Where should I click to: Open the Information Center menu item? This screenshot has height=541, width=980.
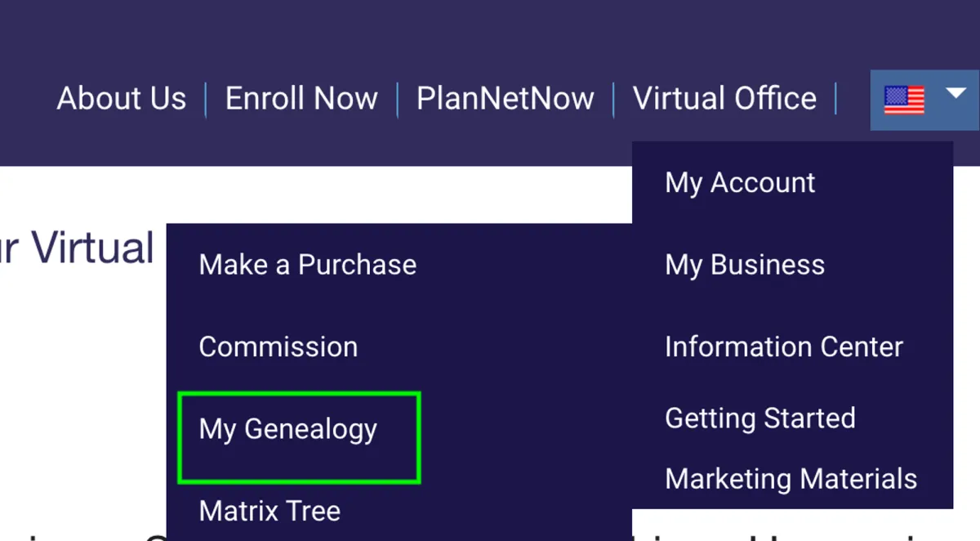(784, 347)
